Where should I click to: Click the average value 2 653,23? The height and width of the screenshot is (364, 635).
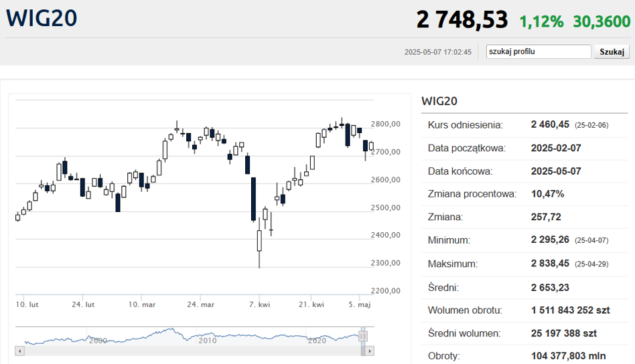tap(550, 288)
